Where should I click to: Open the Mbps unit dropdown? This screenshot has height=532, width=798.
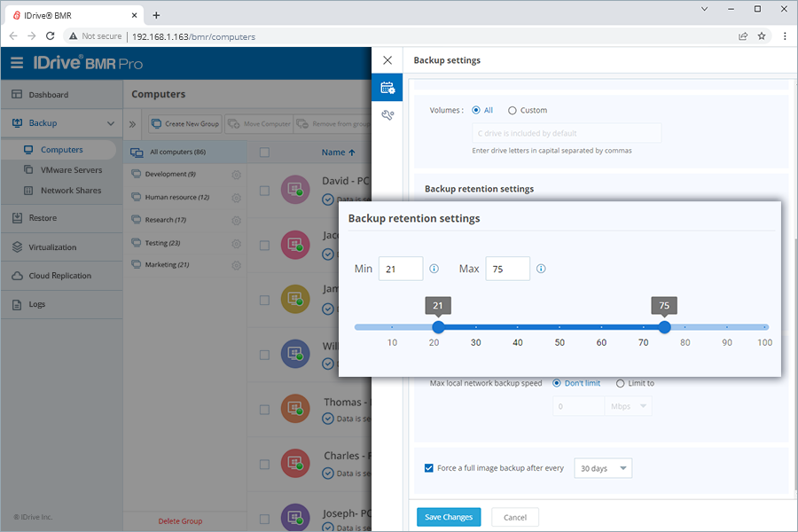628,406
